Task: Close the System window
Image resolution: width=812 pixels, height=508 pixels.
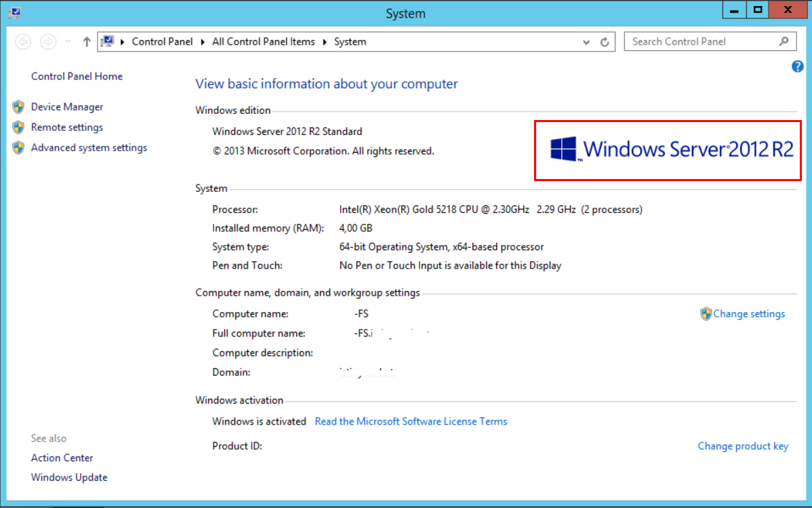Action: click(788, 10)
